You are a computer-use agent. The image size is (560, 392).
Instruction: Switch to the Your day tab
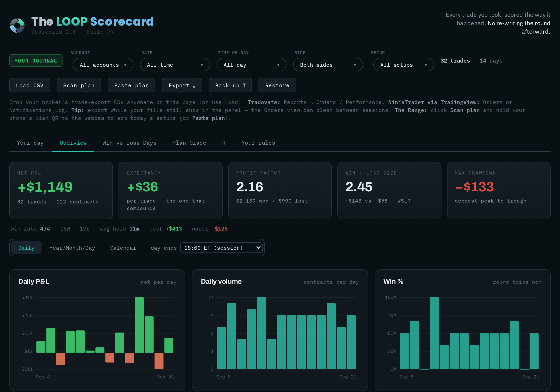(30, 143)
